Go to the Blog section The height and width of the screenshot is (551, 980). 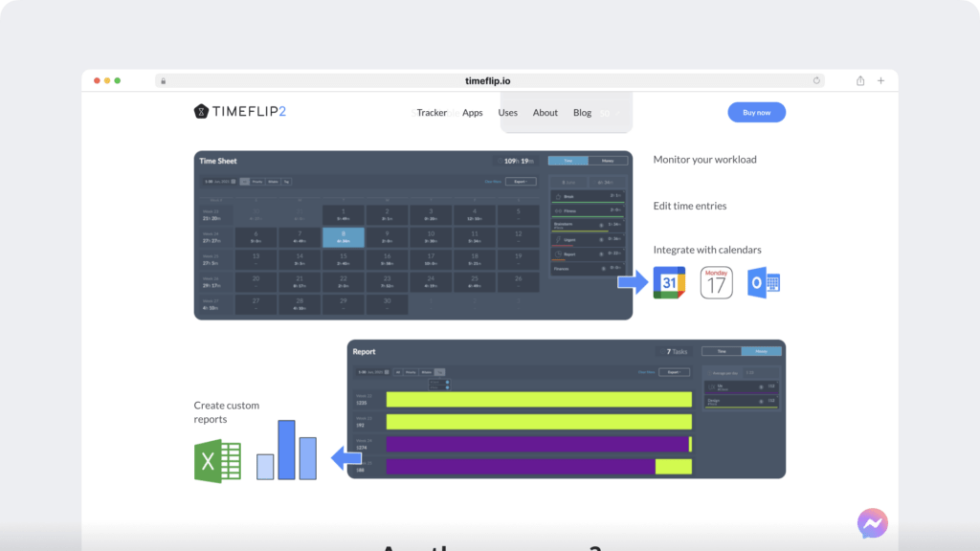click(x=582, y=112)
